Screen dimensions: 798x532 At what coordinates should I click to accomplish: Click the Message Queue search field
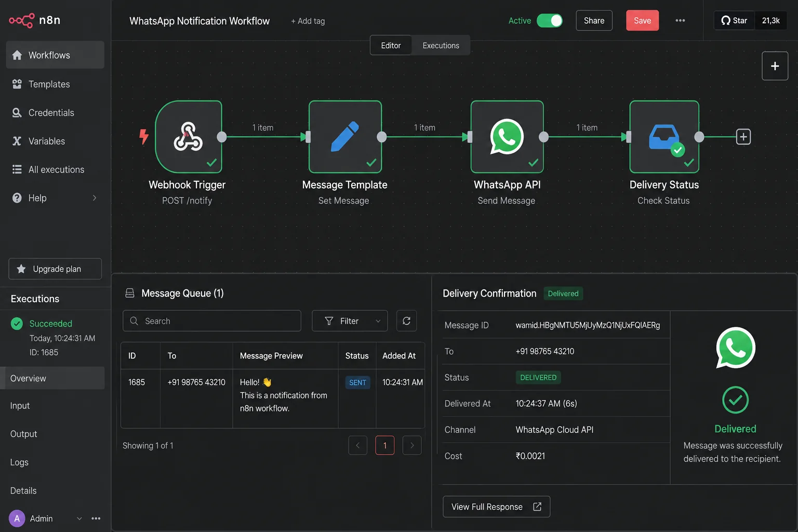point(212,321)
